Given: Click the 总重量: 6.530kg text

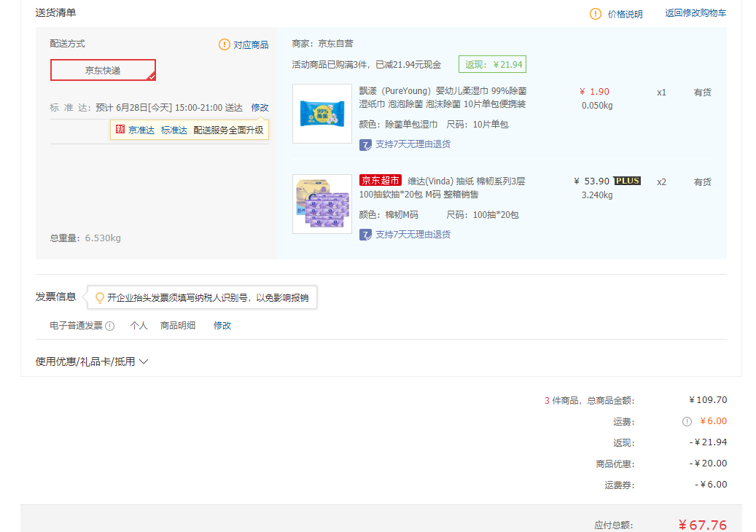Looking at the screenshot, I should (x=85, y=238).
